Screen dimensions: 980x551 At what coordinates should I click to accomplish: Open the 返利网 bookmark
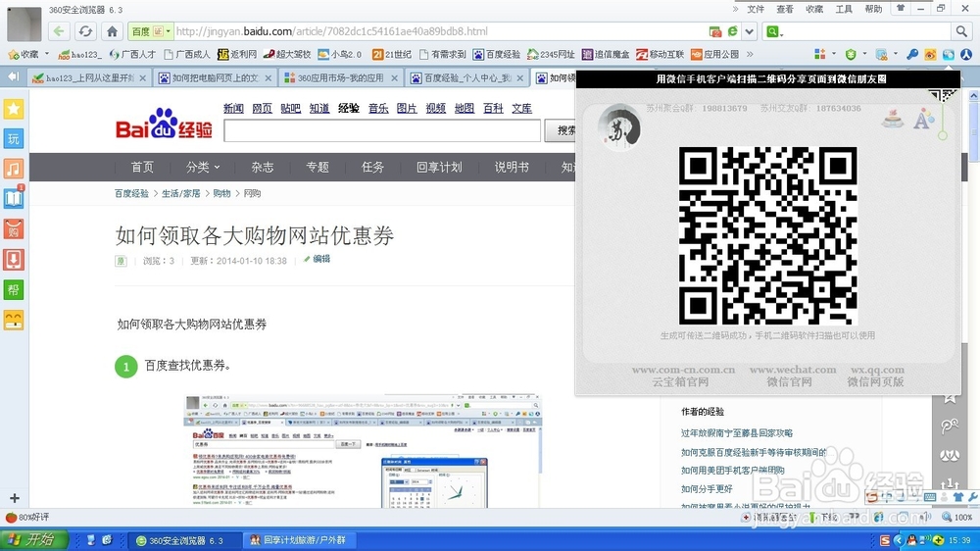(x=237, y=54)
